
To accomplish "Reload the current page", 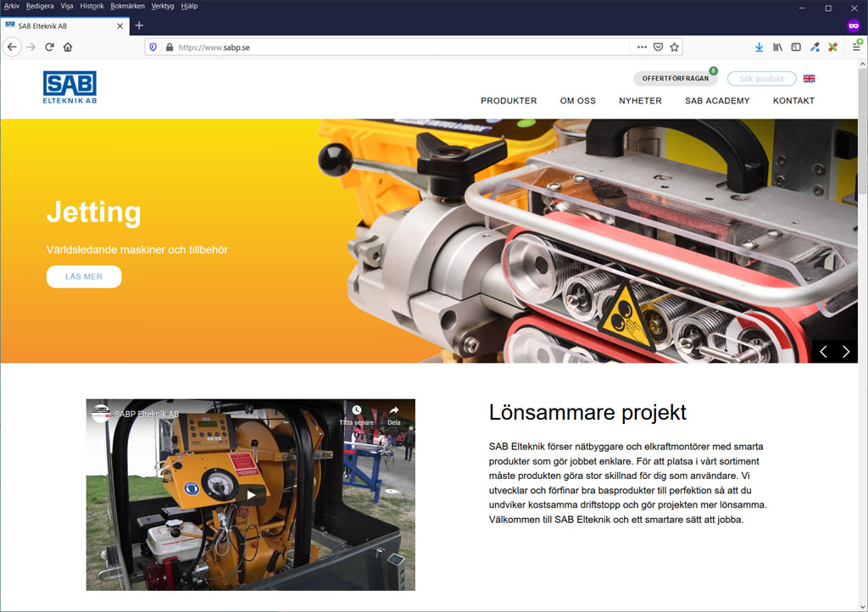I will tap(50, 47).
